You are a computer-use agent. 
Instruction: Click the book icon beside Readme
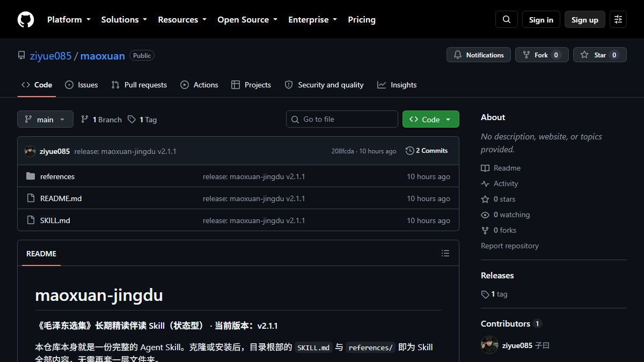point(485,168)
